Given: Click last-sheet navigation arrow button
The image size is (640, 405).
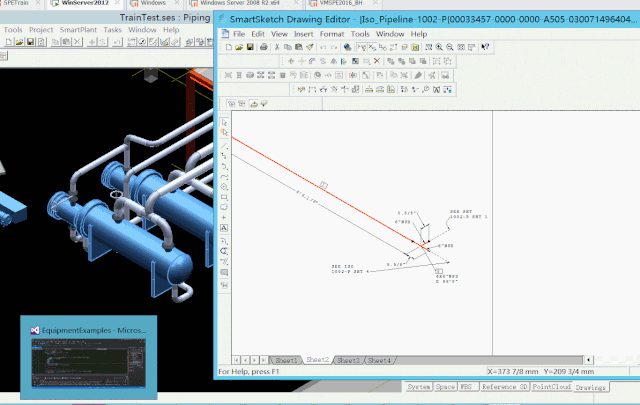Looking at the screenshot, I should [x=263, y=360].
